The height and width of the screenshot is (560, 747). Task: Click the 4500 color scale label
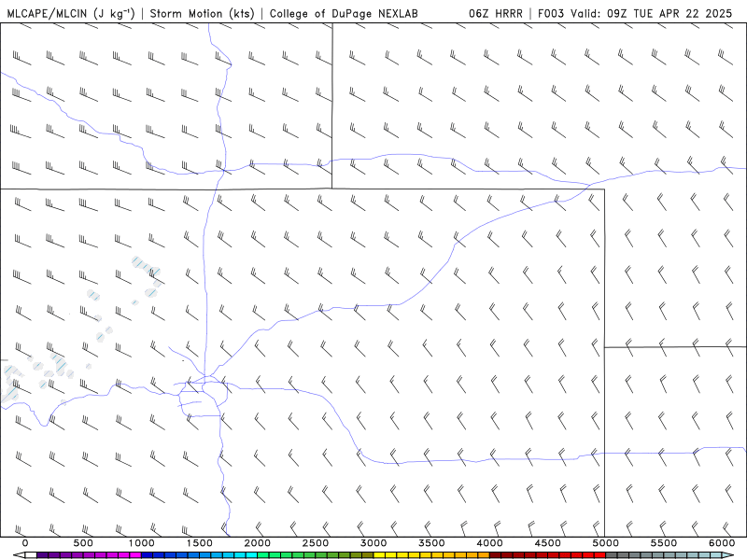(x=548, y=543)
